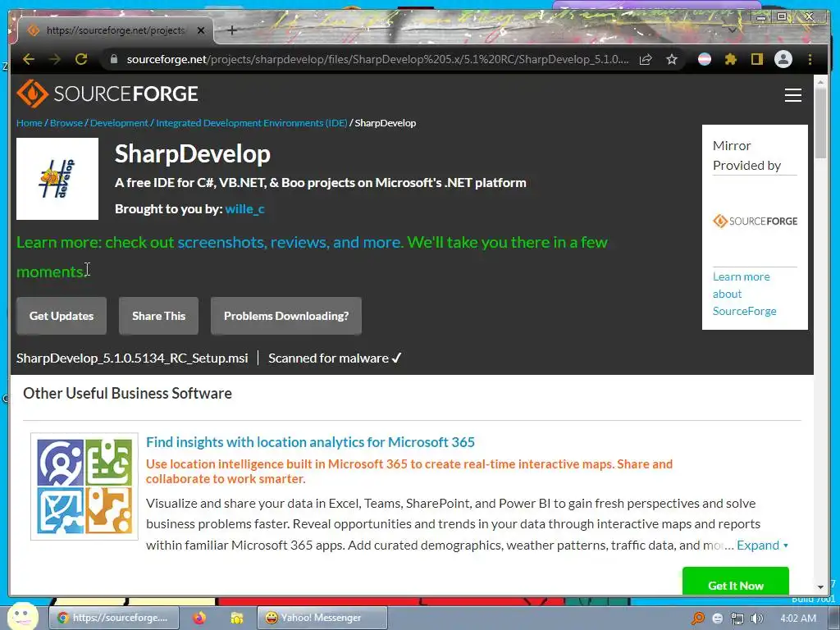
Task: Open 'Learn more about SourceForge' link
Action: click(x=745, y=294)
